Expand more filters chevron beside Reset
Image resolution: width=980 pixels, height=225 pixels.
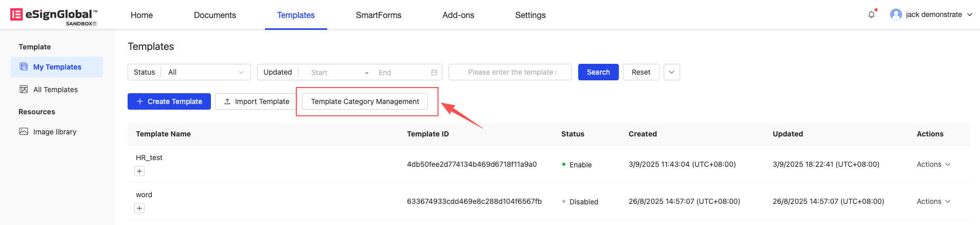click(671, 72)
